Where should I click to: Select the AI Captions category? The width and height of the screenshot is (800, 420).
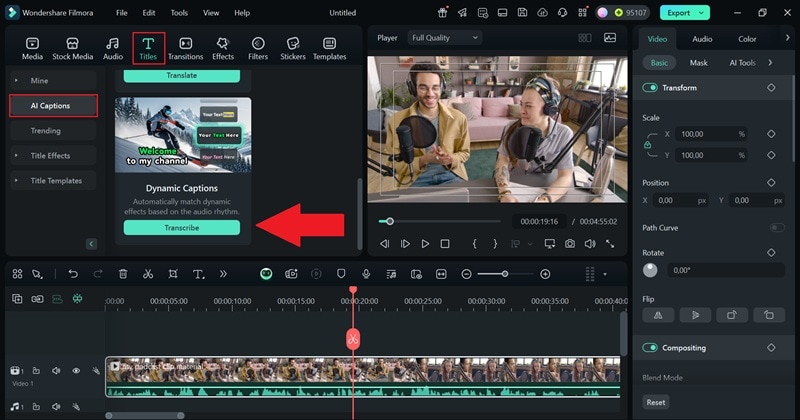(53, 106)
